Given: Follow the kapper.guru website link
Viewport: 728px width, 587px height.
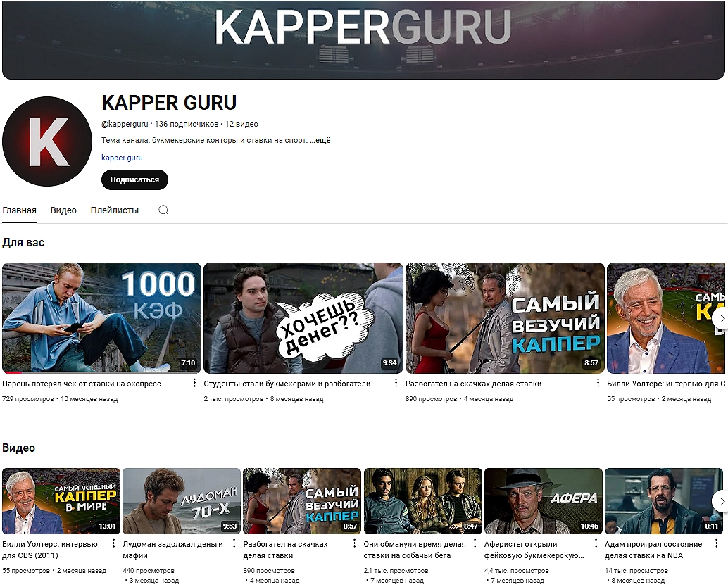Looking at the screenshot, I should (122, 158).
